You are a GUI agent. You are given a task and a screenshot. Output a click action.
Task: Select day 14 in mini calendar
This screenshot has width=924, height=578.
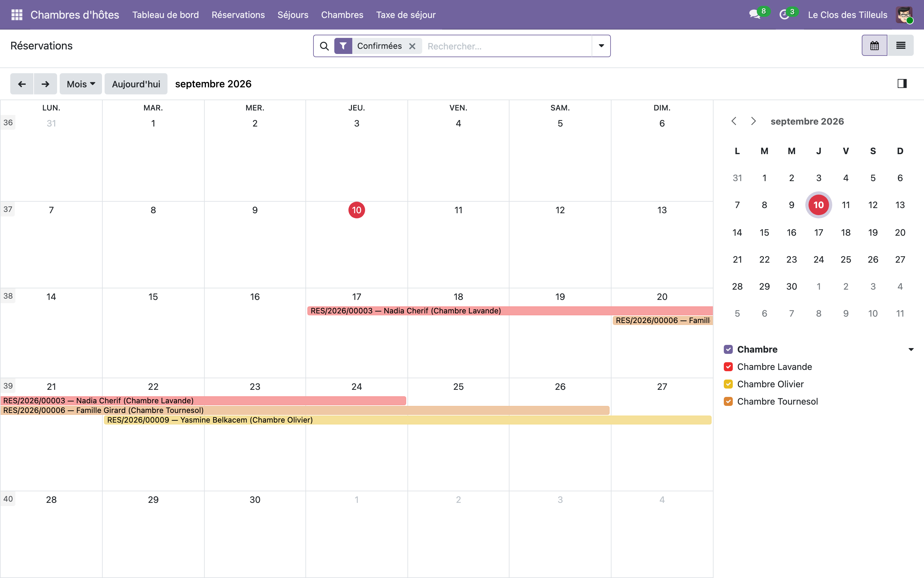click(x=737, y=232)
